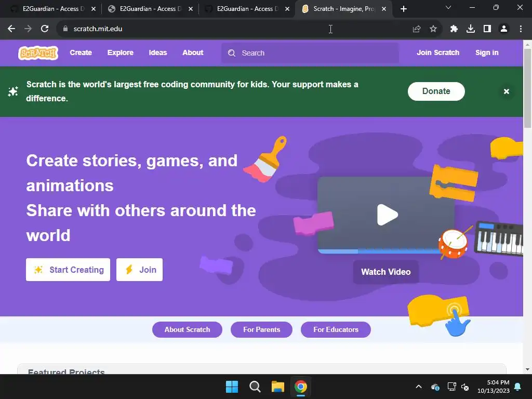Open the Create menu item
This screenshot has height=399, width=532.
tap(81, 52)
